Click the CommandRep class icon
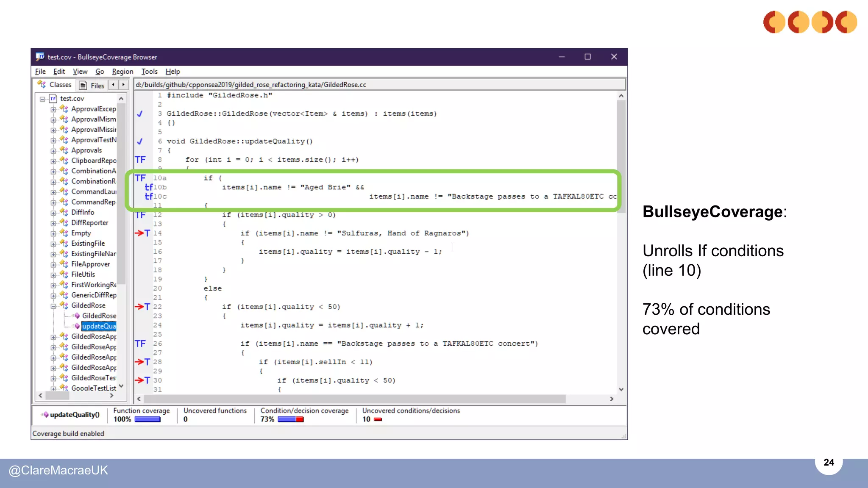This screenshot has height=488, width=868. (x=64, y=202)
